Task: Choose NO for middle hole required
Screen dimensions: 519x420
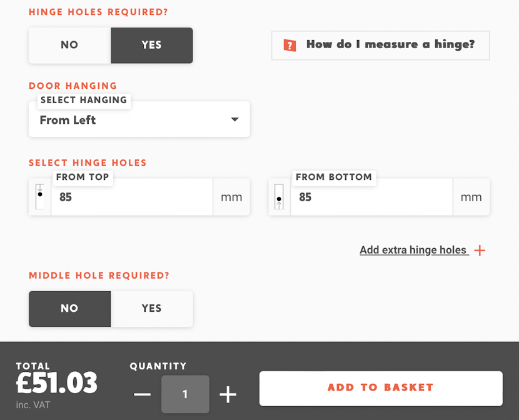Action: pyautogui.click(x=69, y=308)
